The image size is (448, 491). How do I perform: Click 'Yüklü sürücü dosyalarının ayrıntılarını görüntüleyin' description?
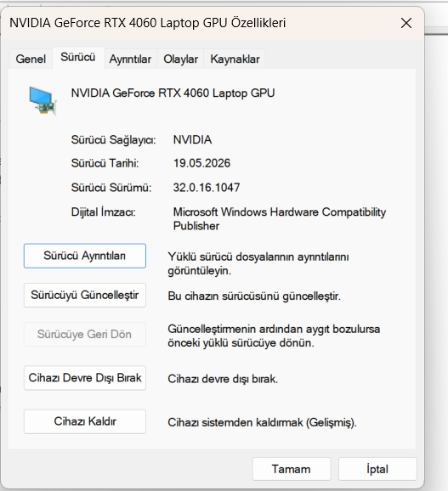pos(258,263)
